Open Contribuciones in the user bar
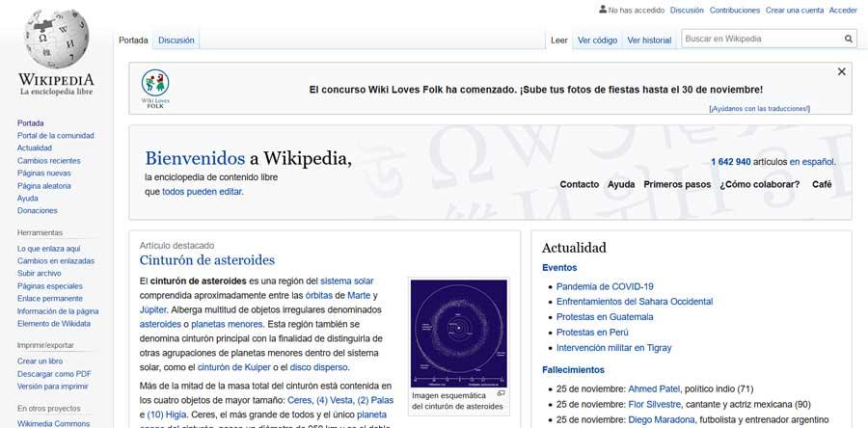 pos(735,10)
